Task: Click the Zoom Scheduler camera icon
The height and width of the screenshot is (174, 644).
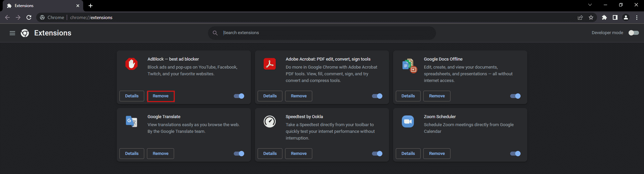Action: (x=408, y=121)
